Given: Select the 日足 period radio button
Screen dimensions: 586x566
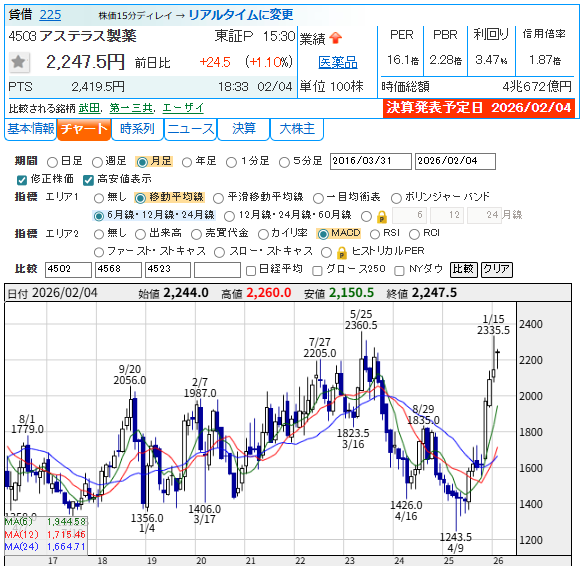Looking at the screenshot, I should [52, 162].
